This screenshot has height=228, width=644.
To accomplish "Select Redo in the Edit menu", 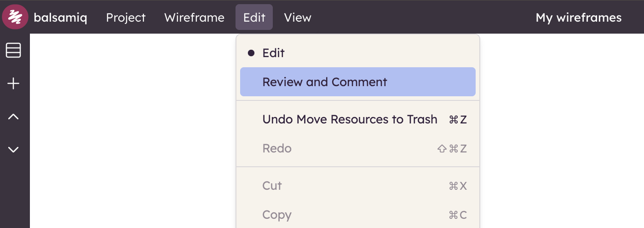I will point(277,148).
